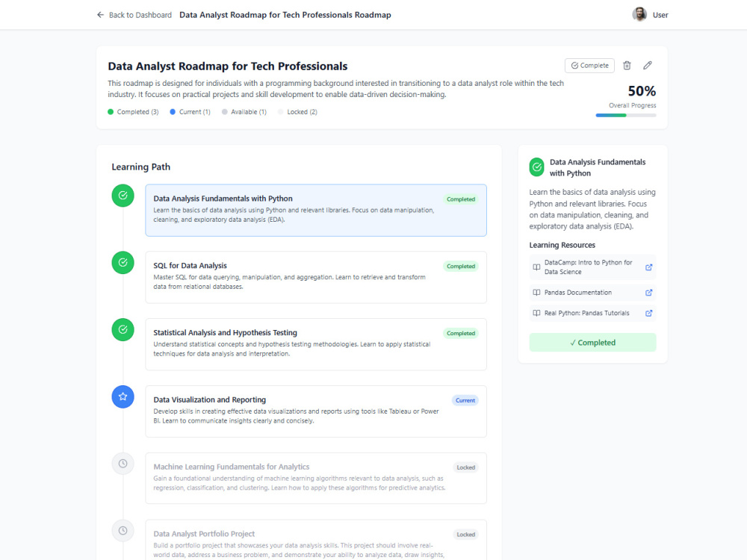Select Data Analysis Fundamentals with Python card
747x560 pixels.
[x=316, y=210]
